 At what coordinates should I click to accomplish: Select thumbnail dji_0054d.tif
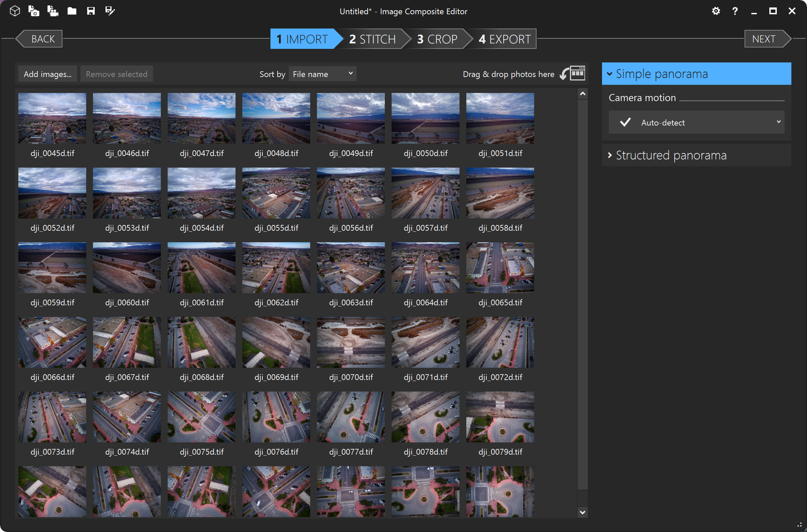pos(202,193)
